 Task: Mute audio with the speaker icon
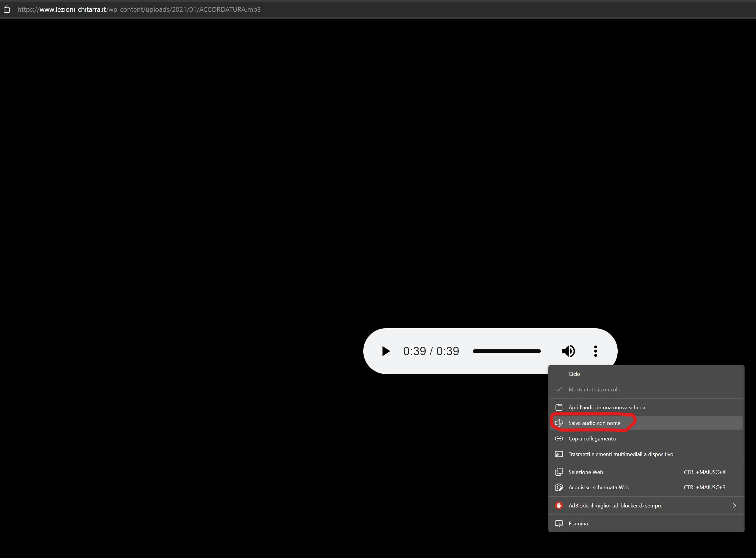(568, 351)
